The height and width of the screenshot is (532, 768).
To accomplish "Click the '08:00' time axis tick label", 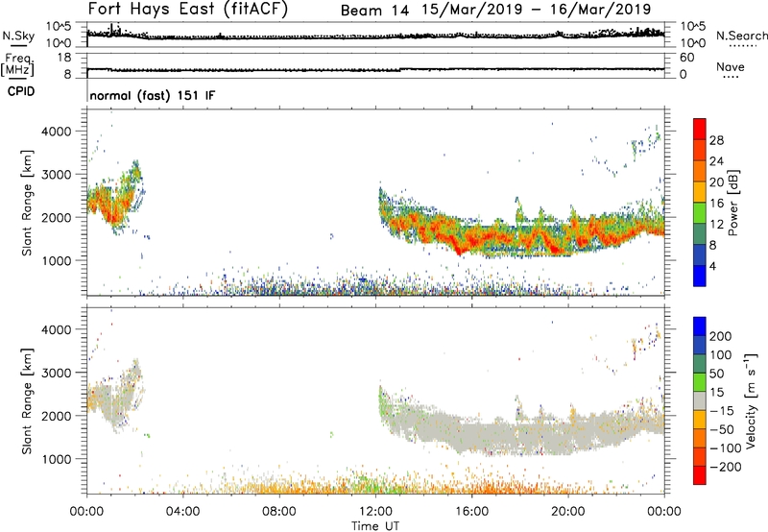I will click(279, 512).
